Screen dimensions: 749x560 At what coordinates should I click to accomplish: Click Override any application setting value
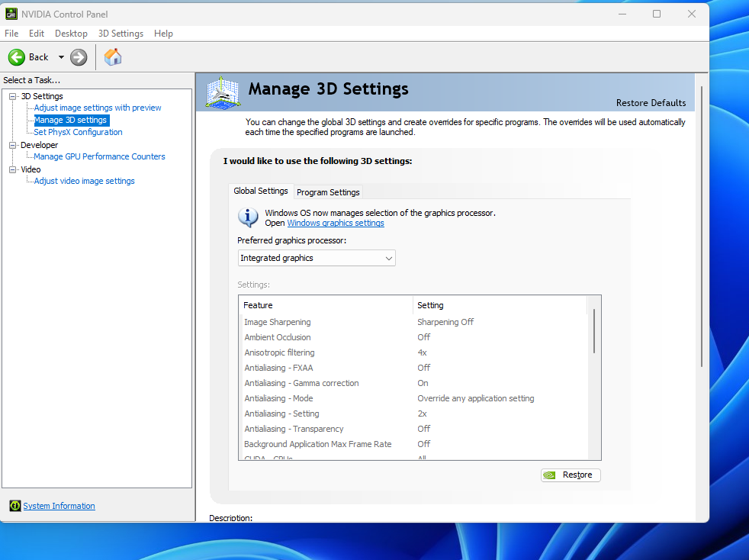(476, 398)
